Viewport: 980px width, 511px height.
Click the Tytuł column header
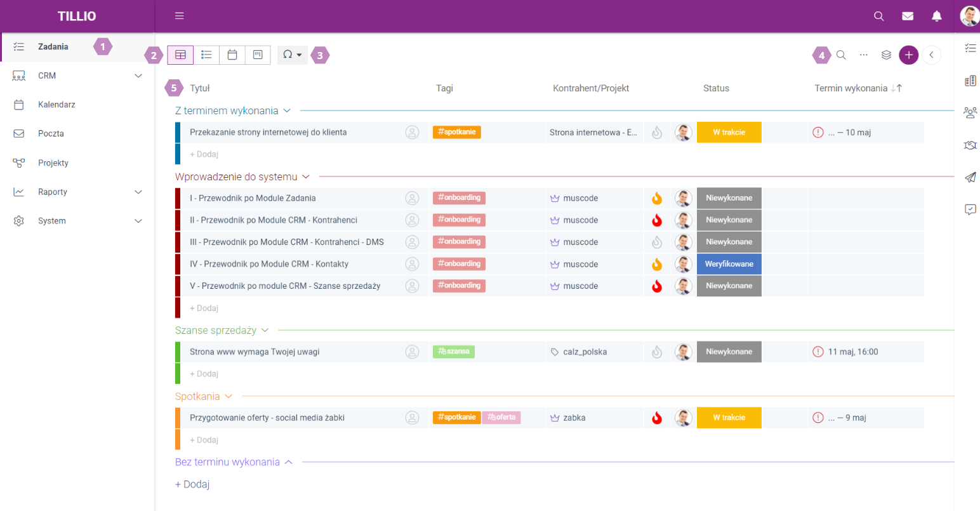tap(199, 88)
